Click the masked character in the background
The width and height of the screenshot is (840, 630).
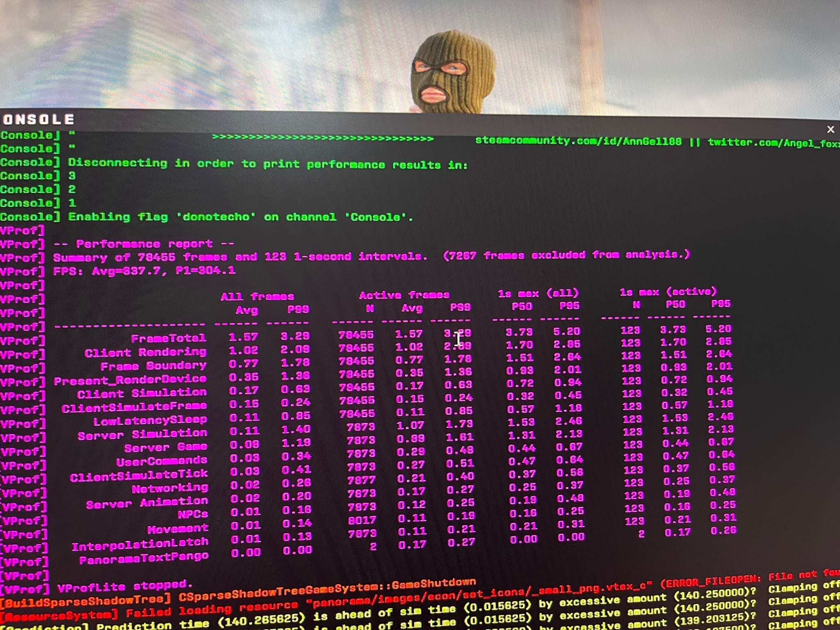[452, 73]
